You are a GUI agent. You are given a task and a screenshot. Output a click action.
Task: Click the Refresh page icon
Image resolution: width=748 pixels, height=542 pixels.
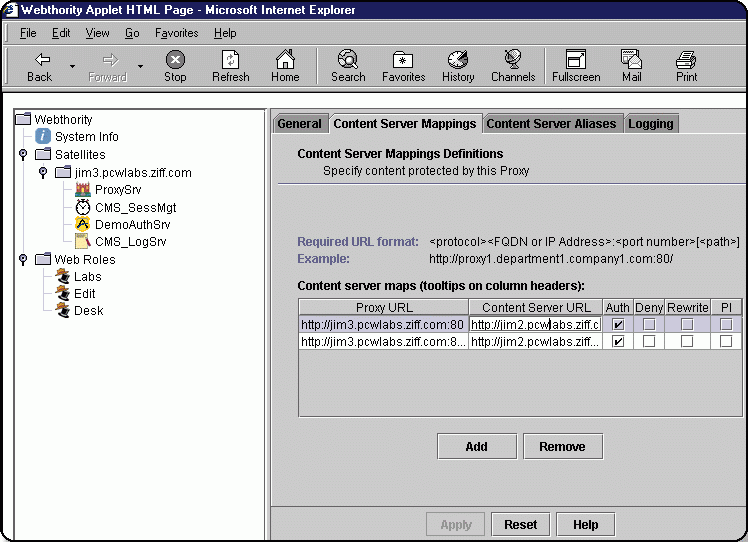click(x=230, y=60)
